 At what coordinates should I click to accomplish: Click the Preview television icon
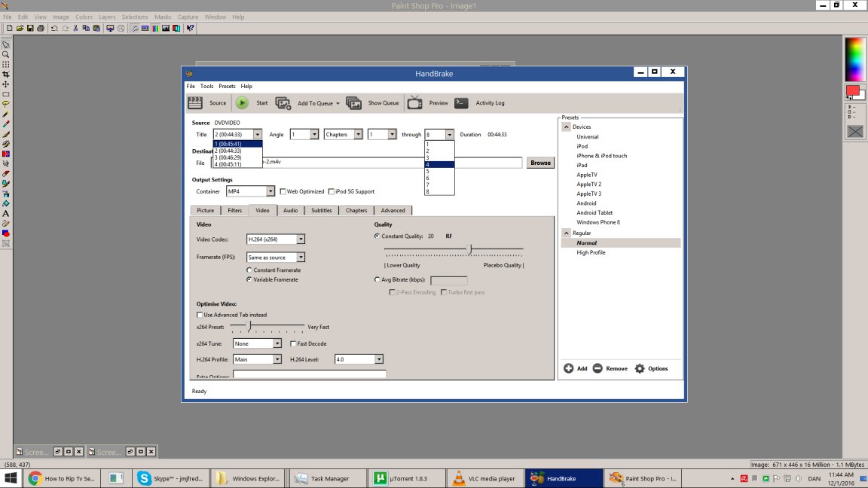414,103
